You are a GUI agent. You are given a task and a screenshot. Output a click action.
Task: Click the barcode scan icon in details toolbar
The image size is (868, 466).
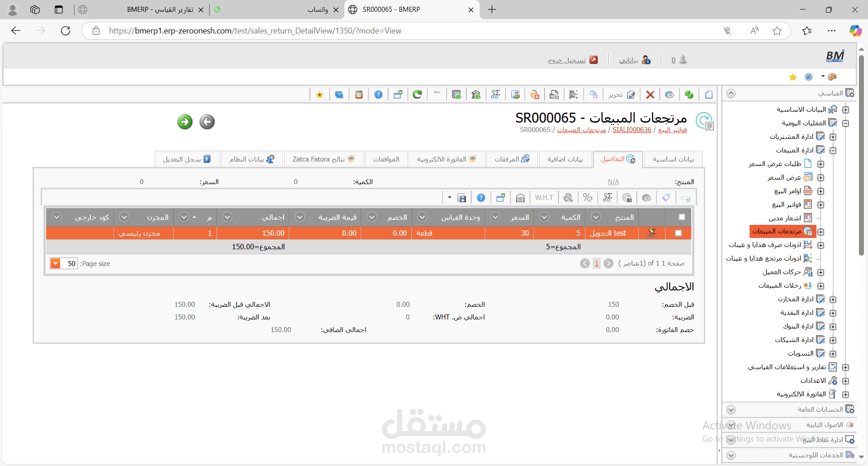click(627, 198)
